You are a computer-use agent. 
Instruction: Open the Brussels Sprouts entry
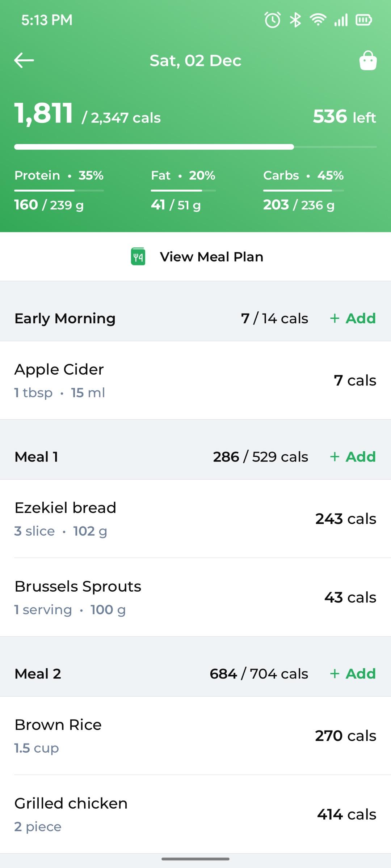tap(195, 597)
